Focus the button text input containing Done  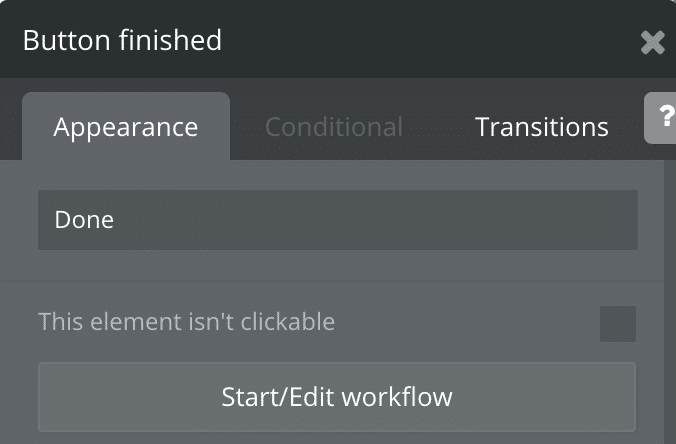point(337,220)
